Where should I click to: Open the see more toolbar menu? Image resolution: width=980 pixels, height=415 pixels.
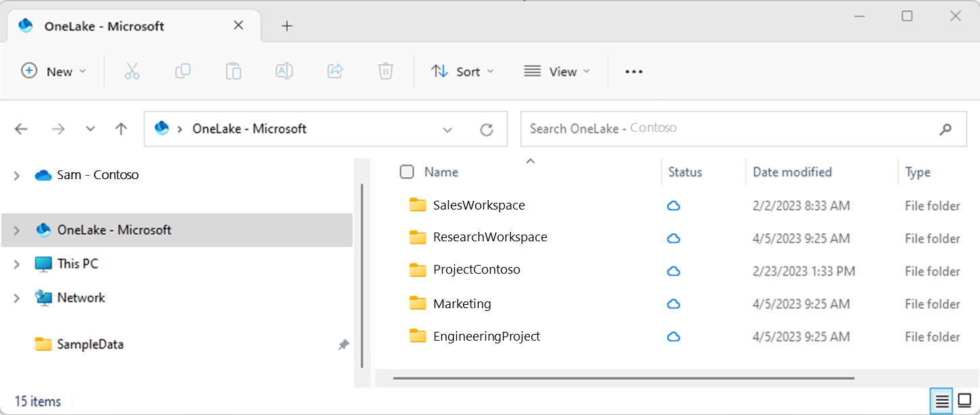click(x=633, y=71)
